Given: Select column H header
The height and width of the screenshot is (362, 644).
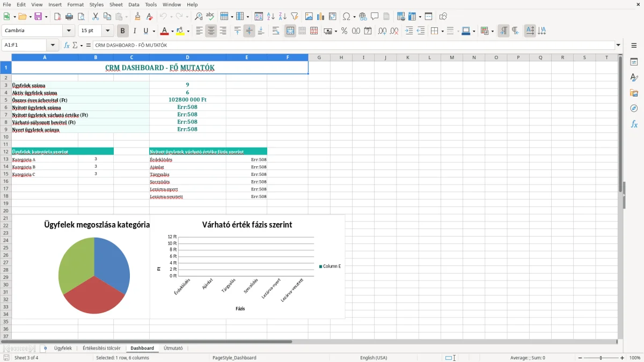Looking at the screenshot, I should point(341,57).
